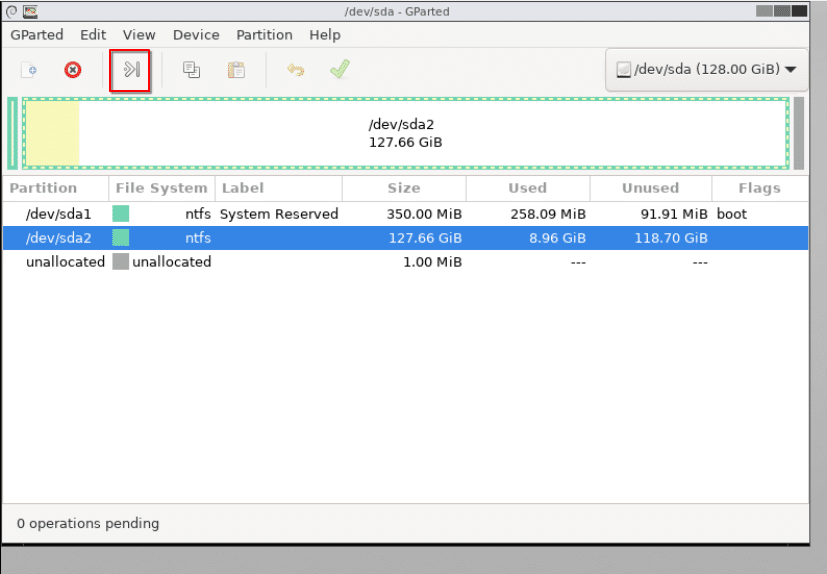This screenshot has height=574, width=827.
Task: Click the Undo last operation icon
Action: click(295, 70)
